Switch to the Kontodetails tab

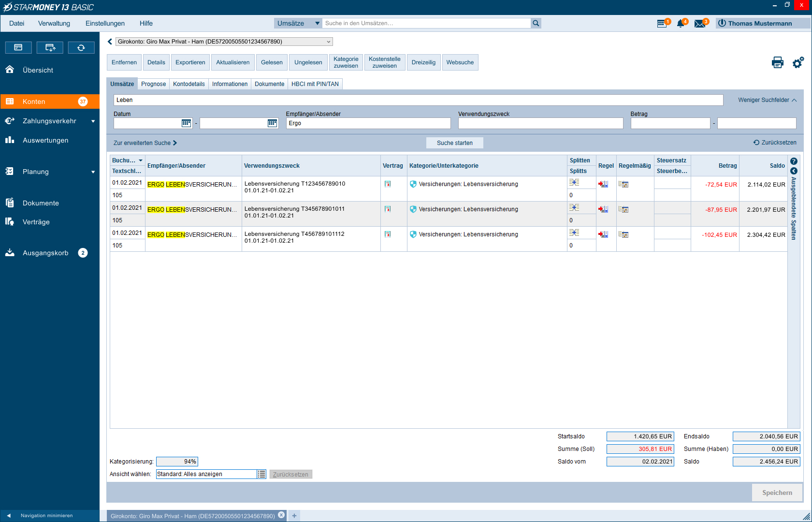[189, 84]
